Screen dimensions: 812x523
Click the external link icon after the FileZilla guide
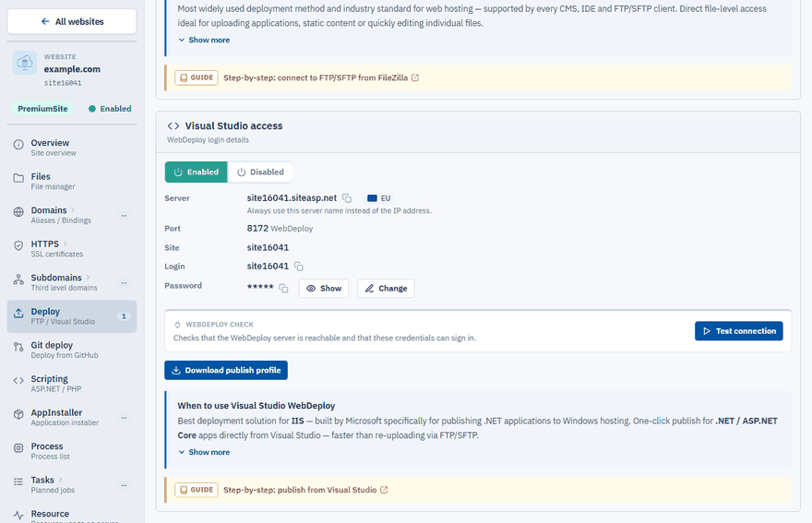pos(415,77)
